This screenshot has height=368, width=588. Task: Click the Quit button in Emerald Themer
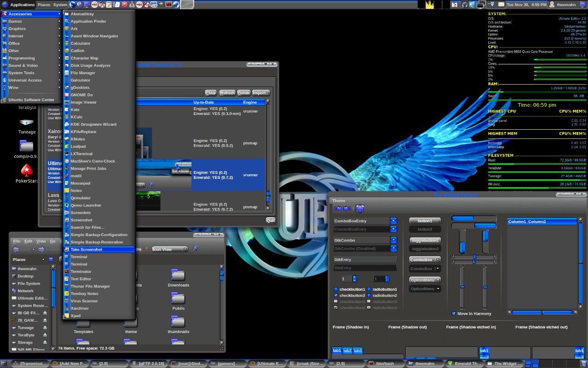point(271,220)
